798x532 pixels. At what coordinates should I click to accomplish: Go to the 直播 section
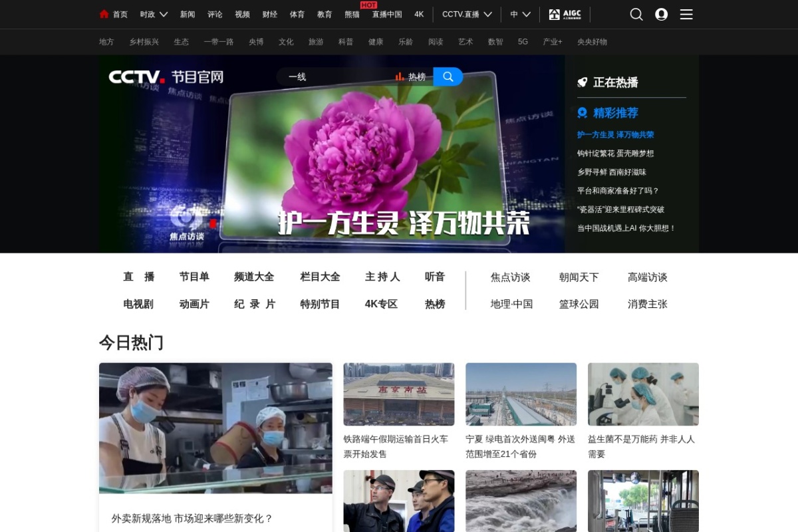[138, 277]
